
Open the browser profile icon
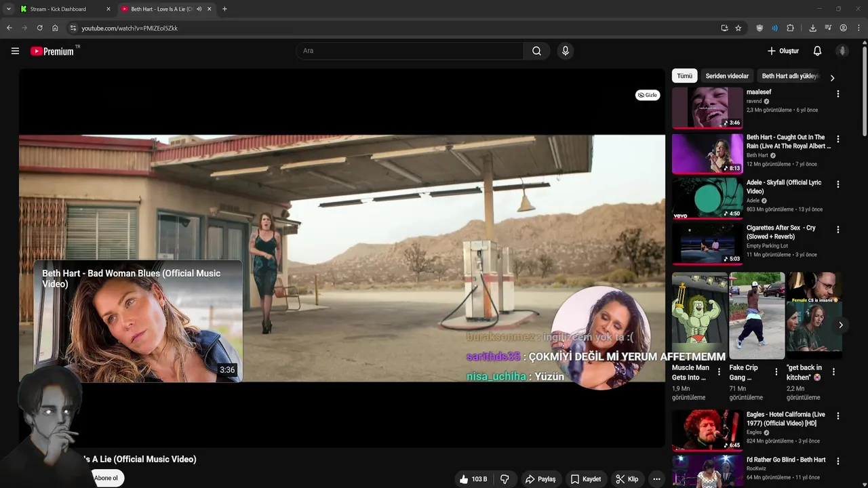(x=844, y=28)
